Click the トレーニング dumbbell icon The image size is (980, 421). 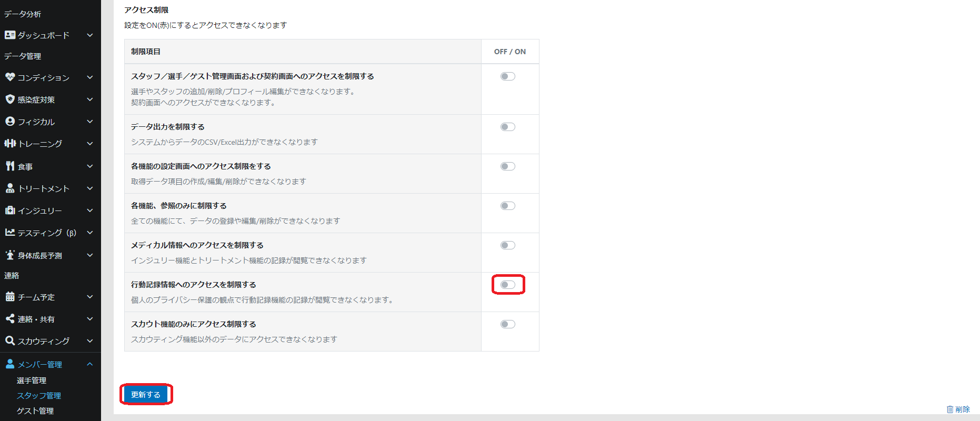[x=10, y=143]
